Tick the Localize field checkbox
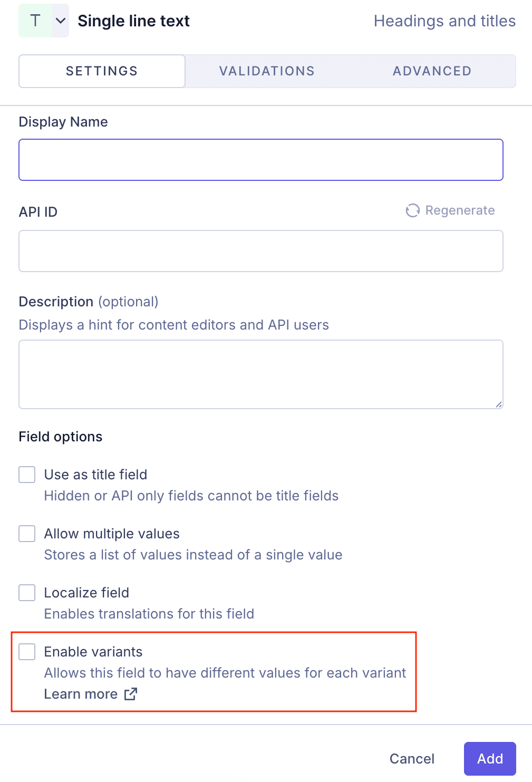The width and height of the screenshot is (532, 782). pos(27,593)
